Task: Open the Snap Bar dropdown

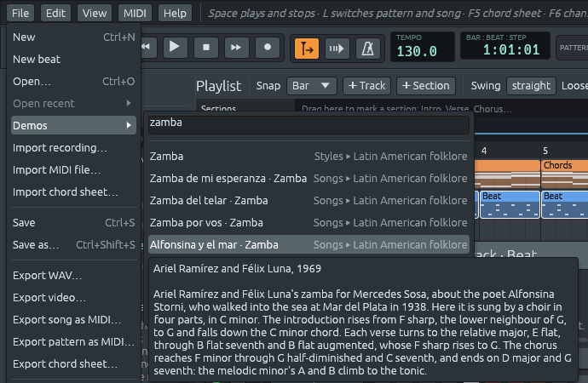Action: (311, 86)
